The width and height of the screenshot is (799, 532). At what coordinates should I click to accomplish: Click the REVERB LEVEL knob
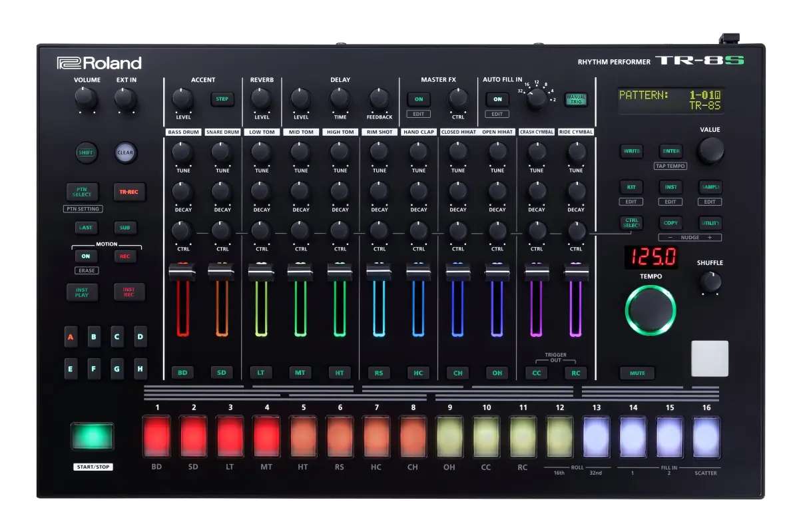(261, 99)
